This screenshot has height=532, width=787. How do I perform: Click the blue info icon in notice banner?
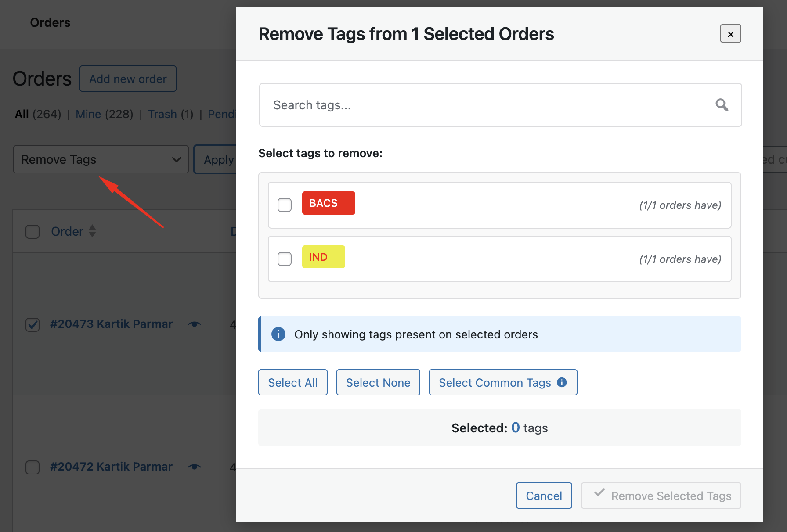click(278, 334)
